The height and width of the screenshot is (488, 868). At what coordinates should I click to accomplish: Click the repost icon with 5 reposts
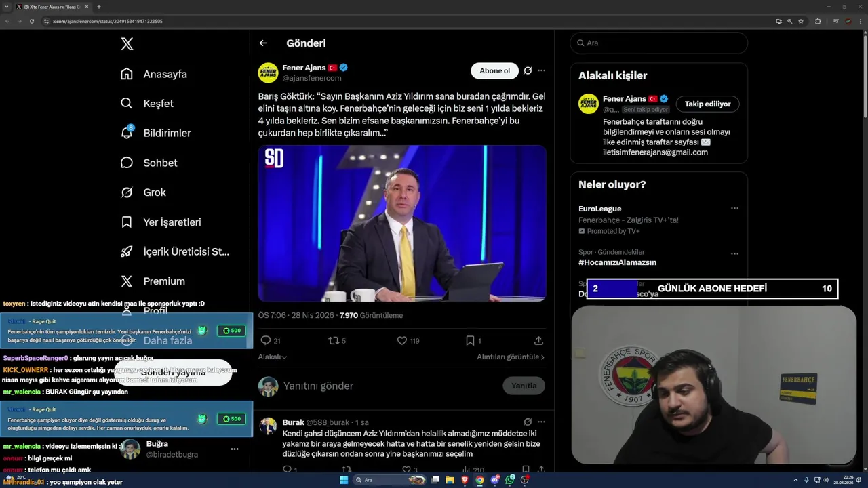tap(333, 341)
